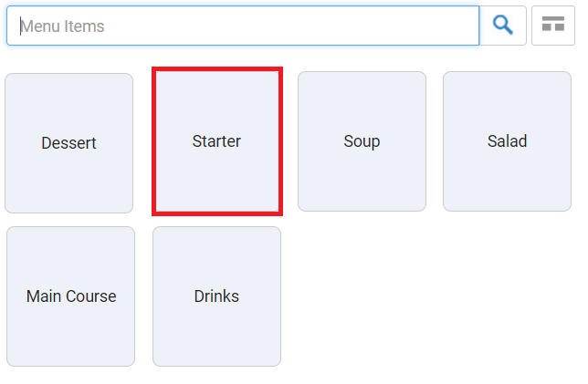Click the gray layout toggle button

click(x=553, y=26)
